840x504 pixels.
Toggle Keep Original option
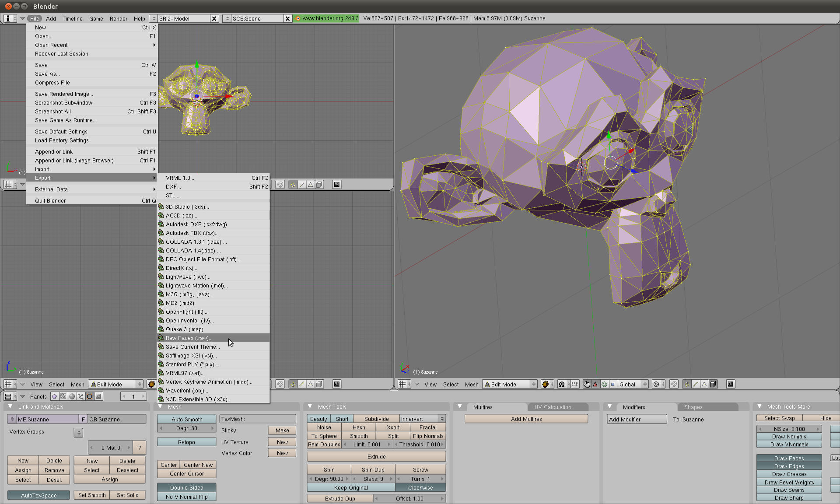(x=351, y=487)
